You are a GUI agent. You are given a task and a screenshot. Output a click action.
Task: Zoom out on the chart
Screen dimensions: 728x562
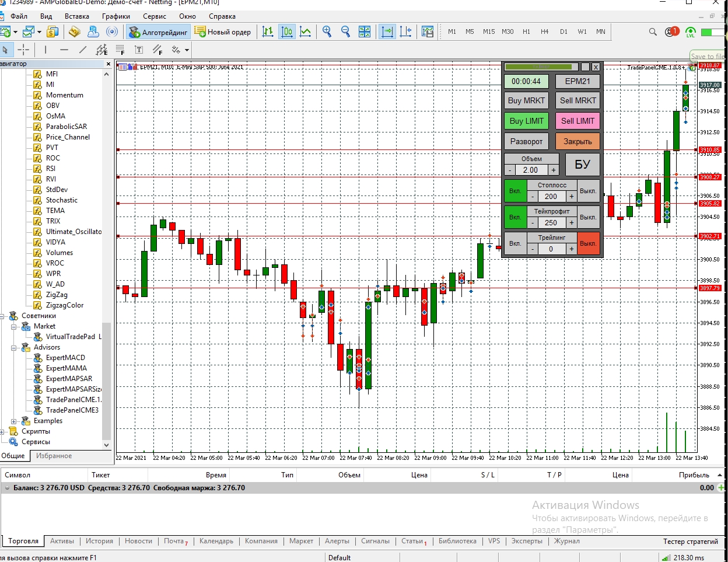pos(346,32)
